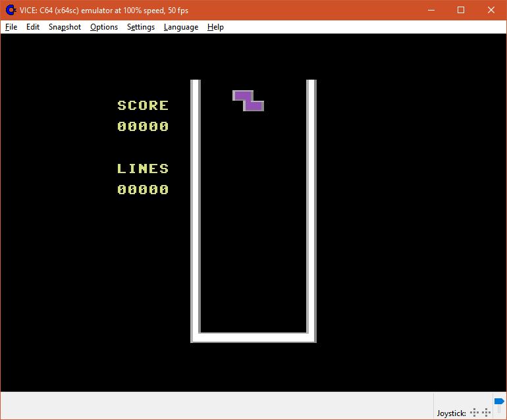This screenshot has width=507, height=420.
Task: Click the window title text VICE: C64 emulator
Action: point(104,11)
